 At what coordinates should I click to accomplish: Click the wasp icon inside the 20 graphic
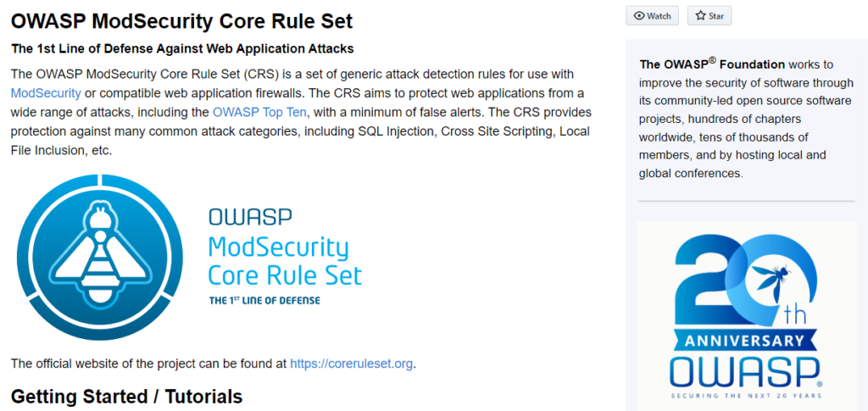pyautogui.click(x=771, y=280)
